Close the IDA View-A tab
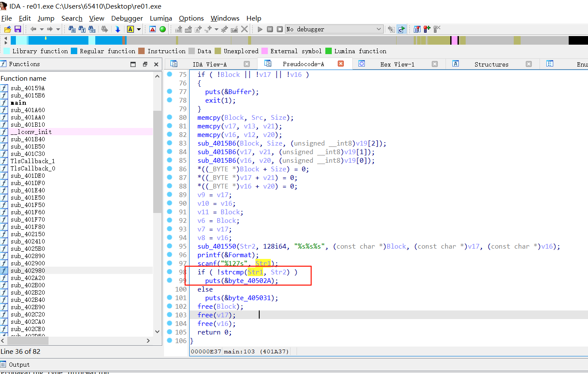The width and height of the screenshot is (588, 374). click(247, 64)
